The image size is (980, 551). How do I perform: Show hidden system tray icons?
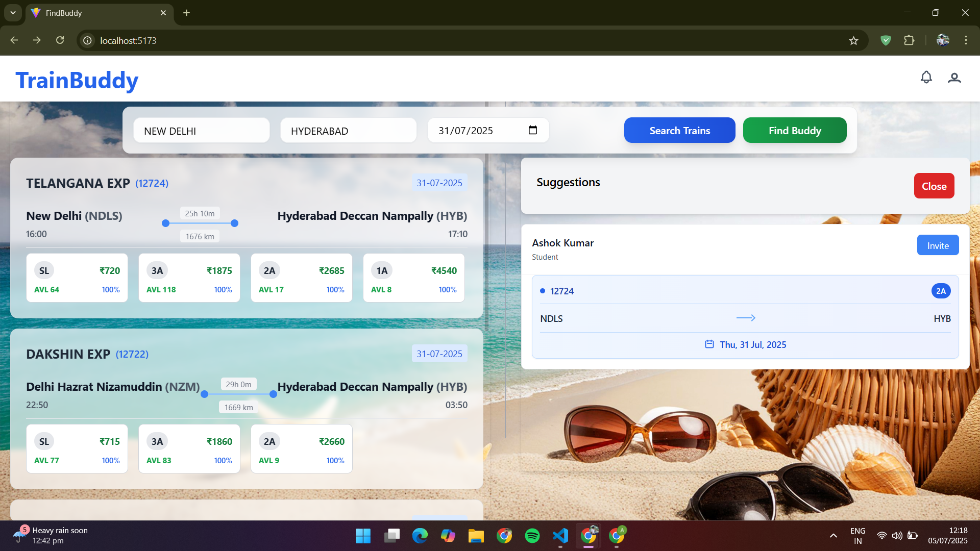(x=833, y=536)
